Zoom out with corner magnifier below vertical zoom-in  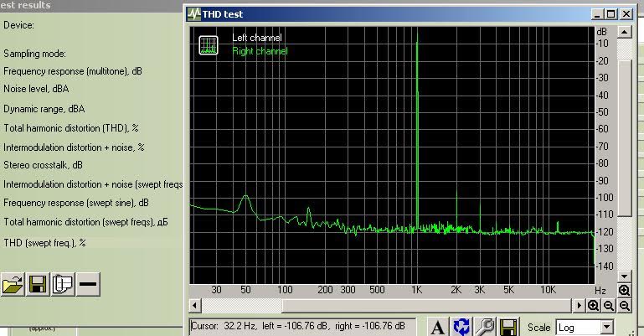click(x=624, y=305)
